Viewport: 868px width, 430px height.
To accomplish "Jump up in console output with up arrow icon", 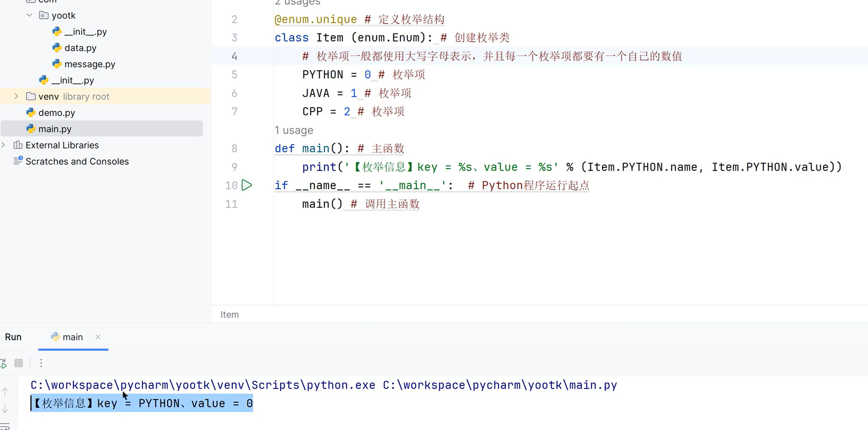I will 5,392.
